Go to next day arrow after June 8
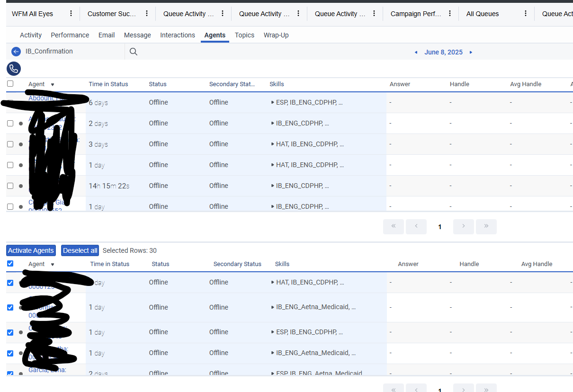Screen dimensions: 573x392 [x=471, y=52]
